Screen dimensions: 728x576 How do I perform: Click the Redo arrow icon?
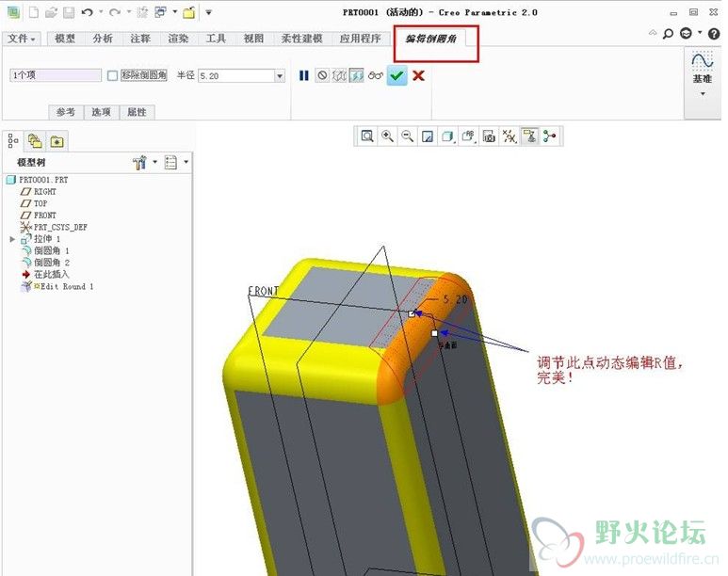pos(114,12)
